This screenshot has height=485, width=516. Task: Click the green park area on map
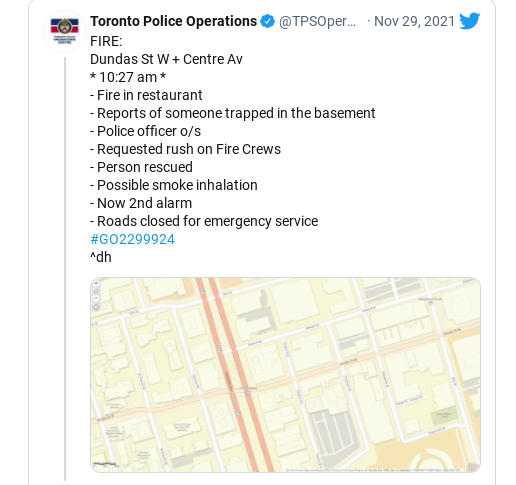click(x=443, y=416)
